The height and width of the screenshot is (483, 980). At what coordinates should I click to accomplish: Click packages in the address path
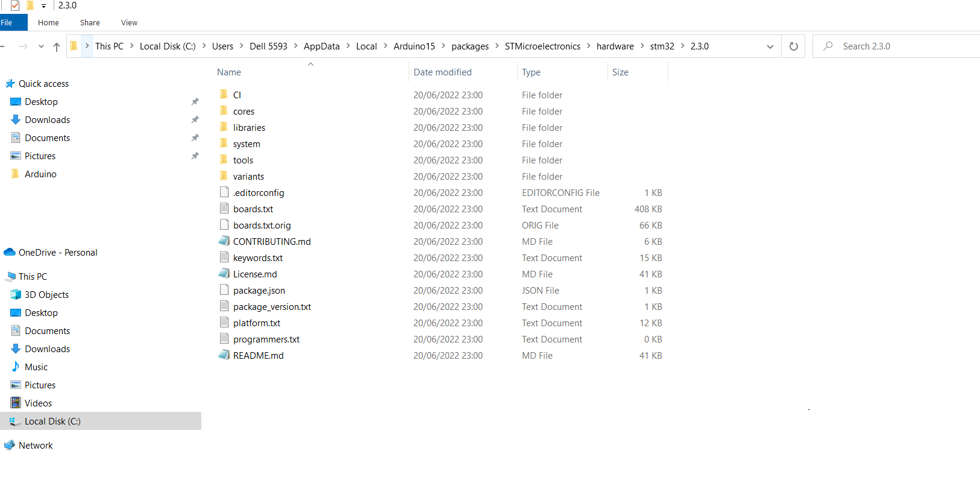[470, 46]
